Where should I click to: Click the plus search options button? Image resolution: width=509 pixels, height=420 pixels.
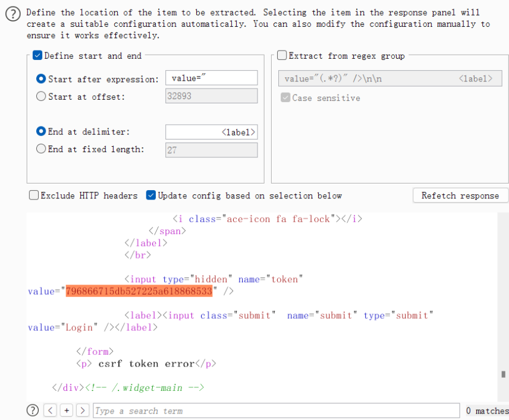click(x=67, y=410)
